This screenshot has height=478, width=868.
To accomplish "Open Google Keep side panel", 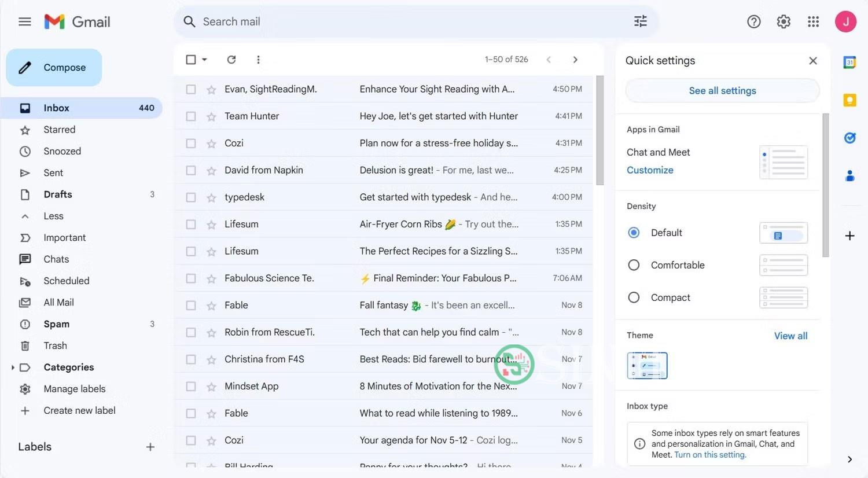I will tap(849, 100).
